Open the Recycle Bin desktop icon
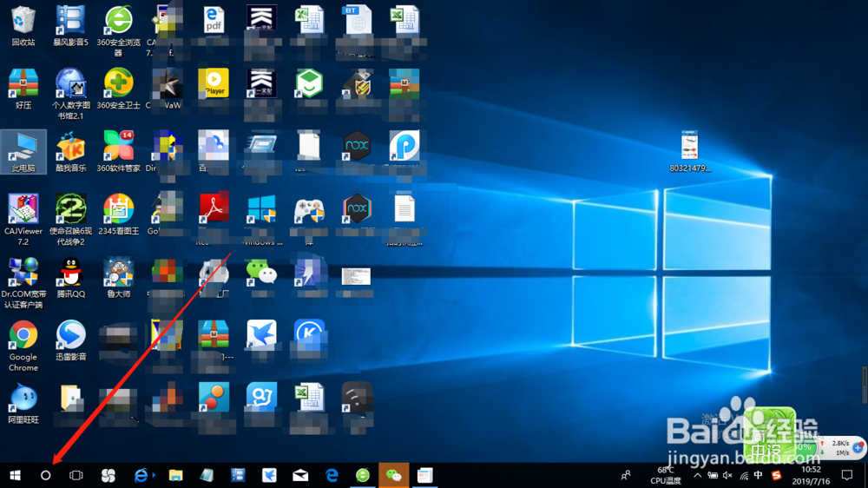The height and width of the screenshot is (488, 868). pyautogui.click(x=23, y=26)
